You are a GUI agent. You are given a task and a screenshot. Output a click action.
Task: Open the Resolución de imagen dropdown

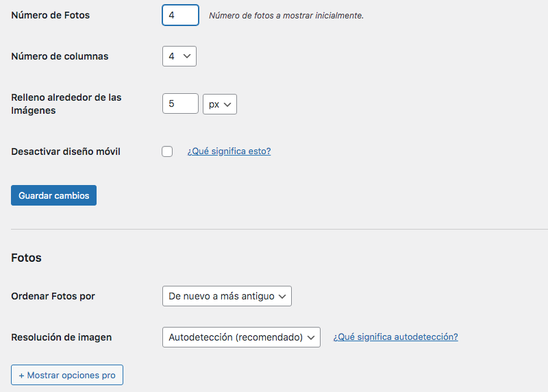click(x=241, y=337)
